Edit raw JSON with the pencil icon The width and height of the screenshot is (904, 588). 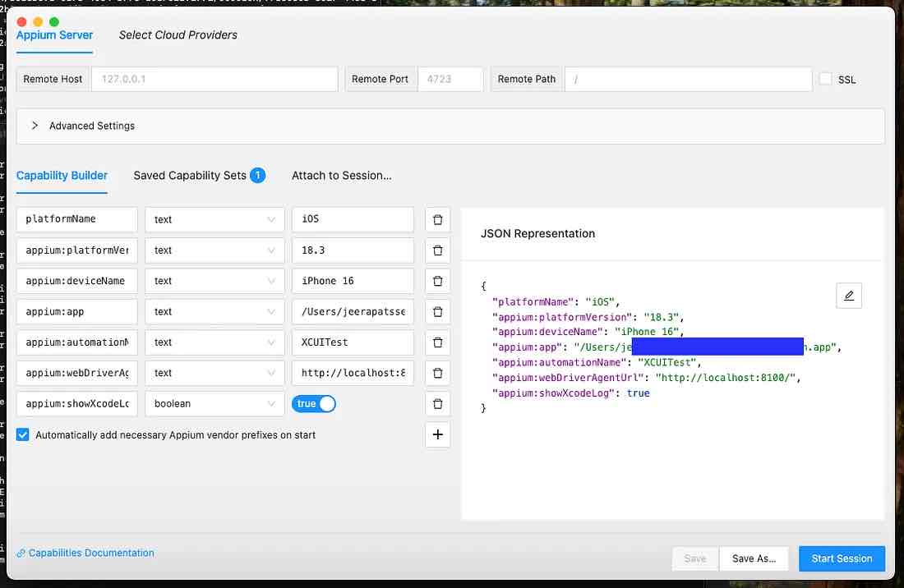click(x=849, y=296)
